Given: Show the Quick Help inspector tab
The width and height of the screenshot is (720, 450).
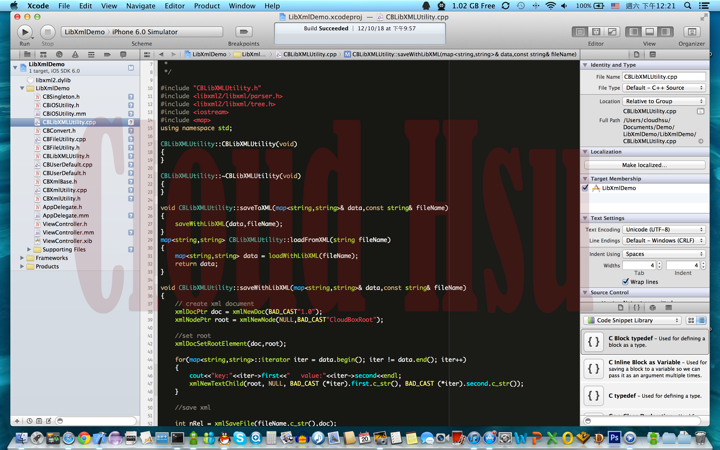Looking at the screenshot, I should tap(652, 54).
